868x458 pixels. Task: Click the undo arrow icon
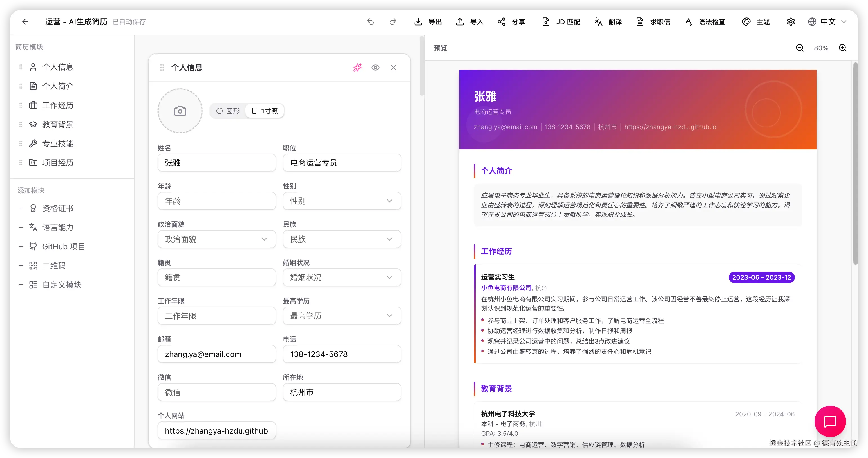(x=370, y=22)
